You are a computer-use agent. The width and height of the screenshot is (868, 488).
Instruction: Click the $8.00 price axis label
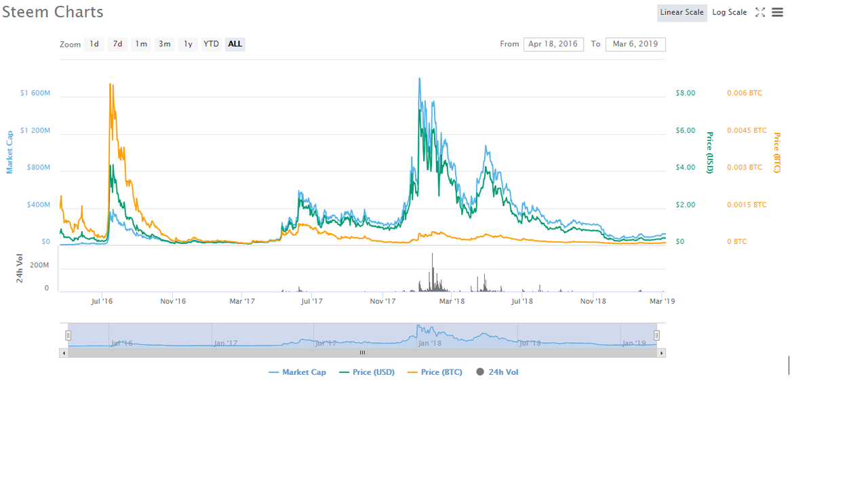pyautogui.click(x=686, y=93)
